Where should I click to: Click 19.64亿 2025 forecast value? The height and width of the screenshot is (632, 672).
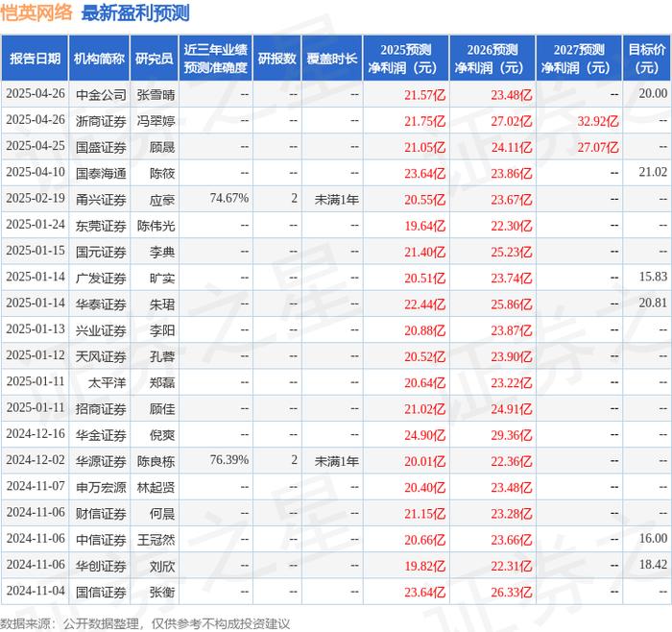(x=425, y=226)
